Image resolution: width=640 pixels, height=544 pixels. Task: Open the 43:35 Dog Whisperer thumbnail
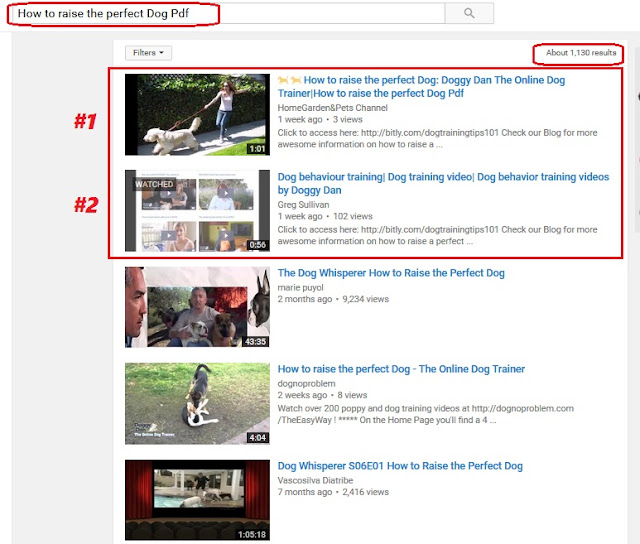coord(197,307)
